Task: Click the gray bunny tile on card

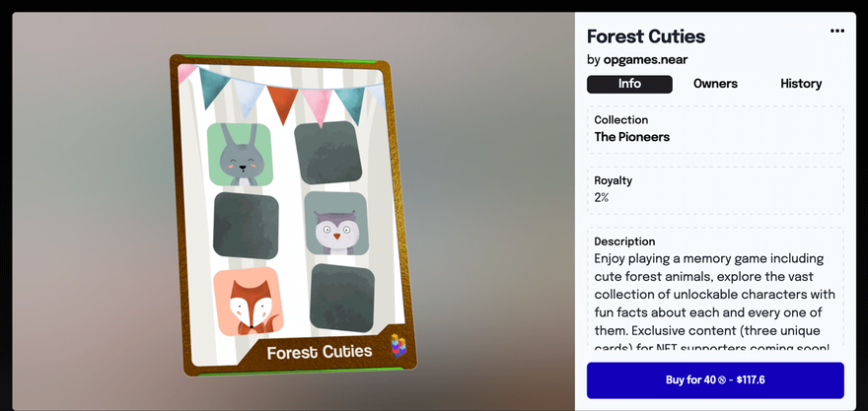Action: click(237, 155)
